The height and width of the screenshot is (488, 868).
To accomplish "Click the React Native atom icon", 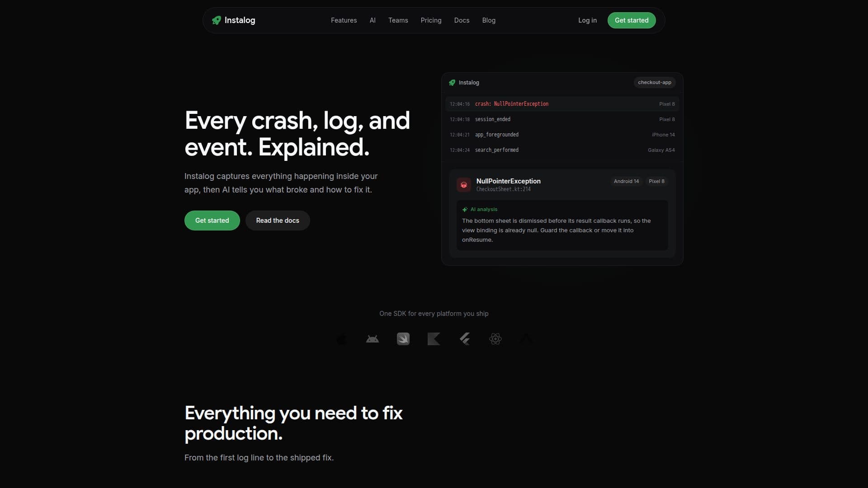I will coord(495,339).
